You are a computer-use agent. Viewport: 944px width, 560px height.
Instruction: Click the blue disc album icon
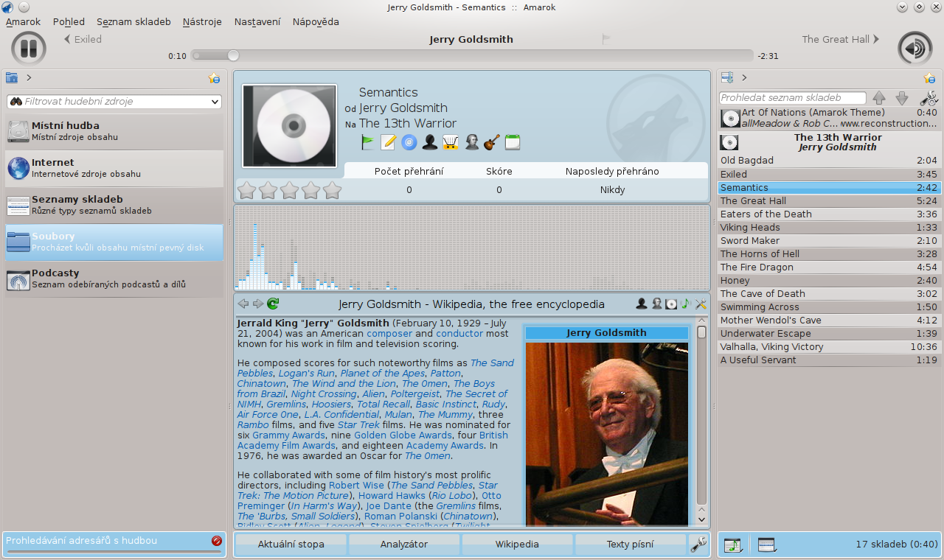tap(409, 142)
